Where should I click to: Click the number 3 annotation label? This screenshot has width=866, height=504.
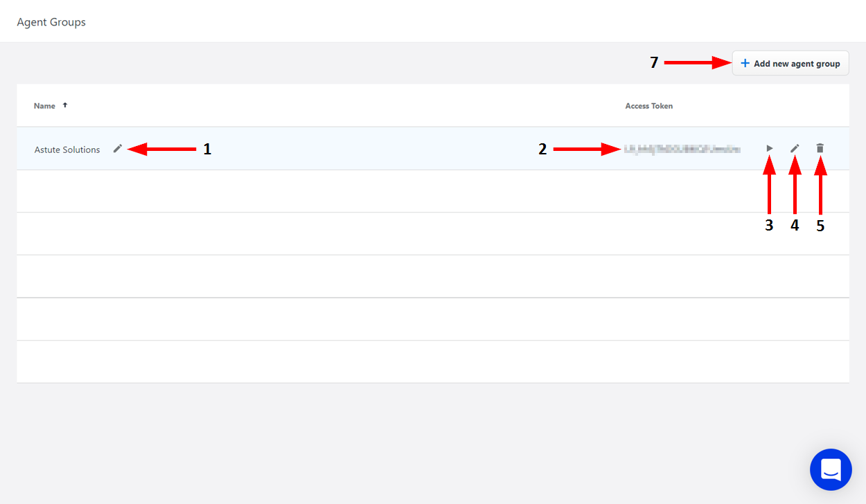(769, 226)
